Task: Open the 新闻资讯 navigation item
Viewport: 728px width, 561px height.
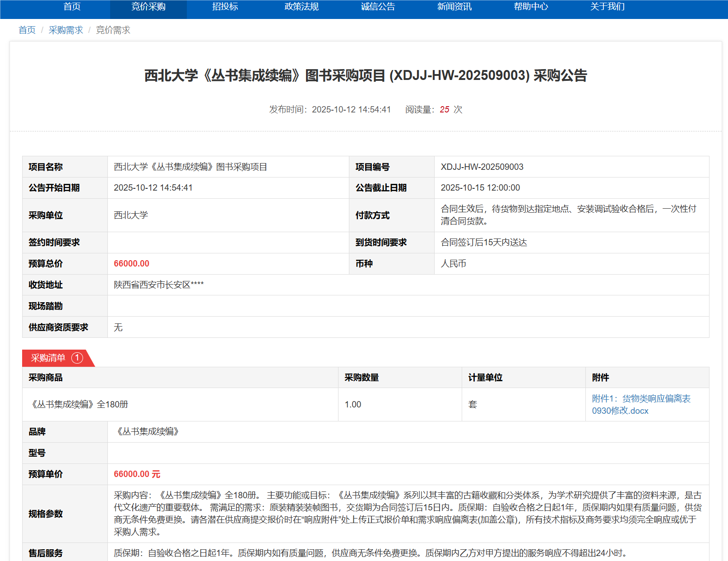Action: pos(454,7)
